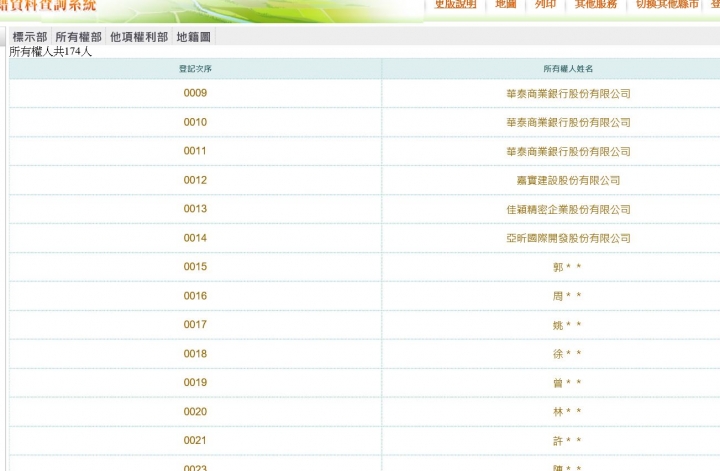
Task: Click the 所有權人姓名 column header
Action: (x=568, y=69)
